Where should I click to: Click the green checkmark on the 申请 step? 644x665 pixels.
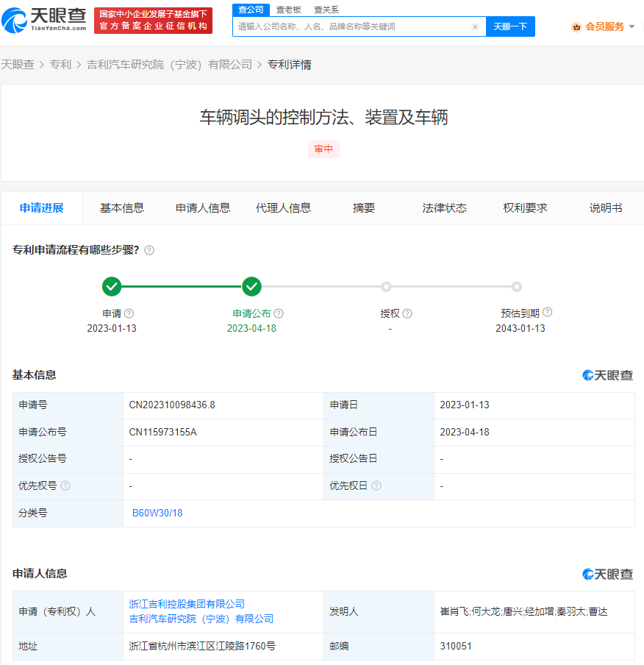tap(112, 287)
